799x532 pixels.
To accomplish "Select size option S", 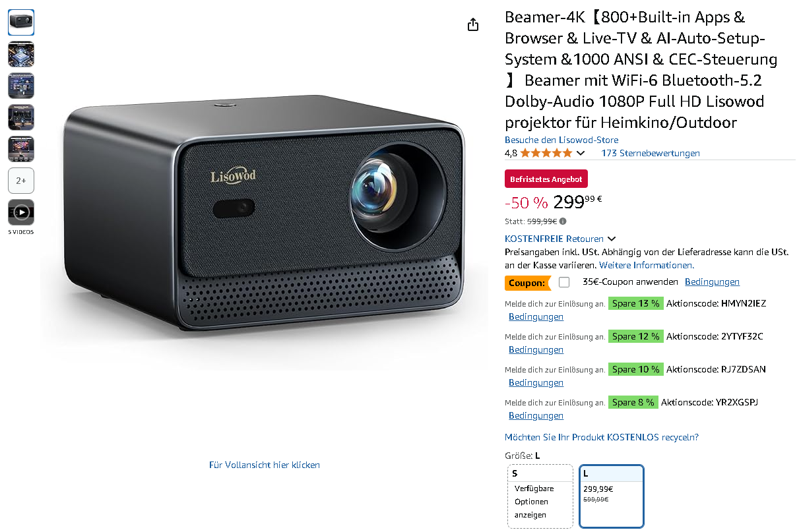I will [x=540, y=496].
